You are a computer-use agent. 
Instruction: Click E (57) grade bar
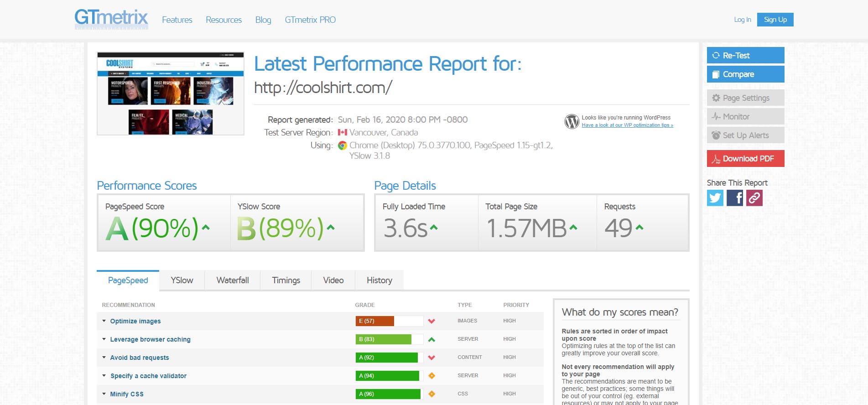pyautogui.click(x=389, y=321)
